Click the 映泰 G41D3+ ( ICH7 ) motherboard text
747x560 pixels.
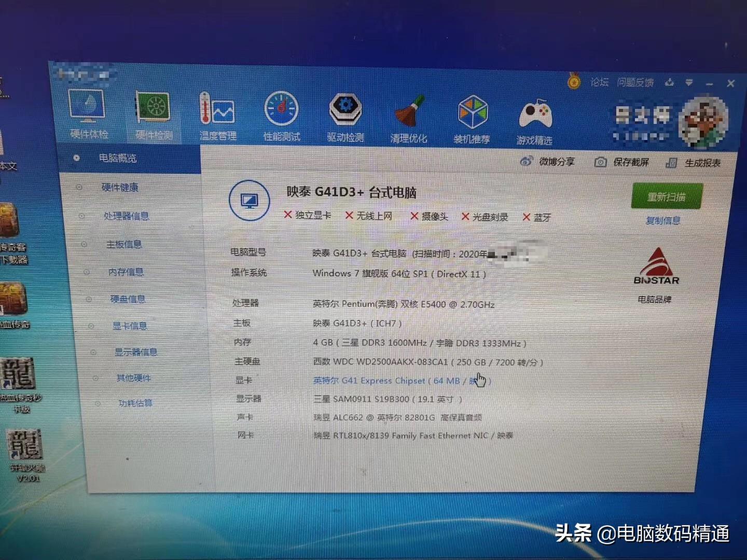[357, 323]
